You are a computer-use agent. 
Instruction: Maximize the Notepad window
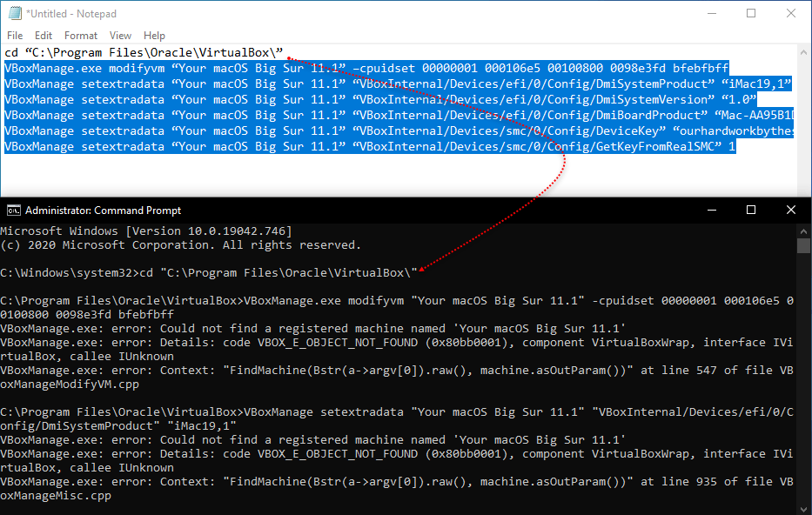(x=751, y=13)
